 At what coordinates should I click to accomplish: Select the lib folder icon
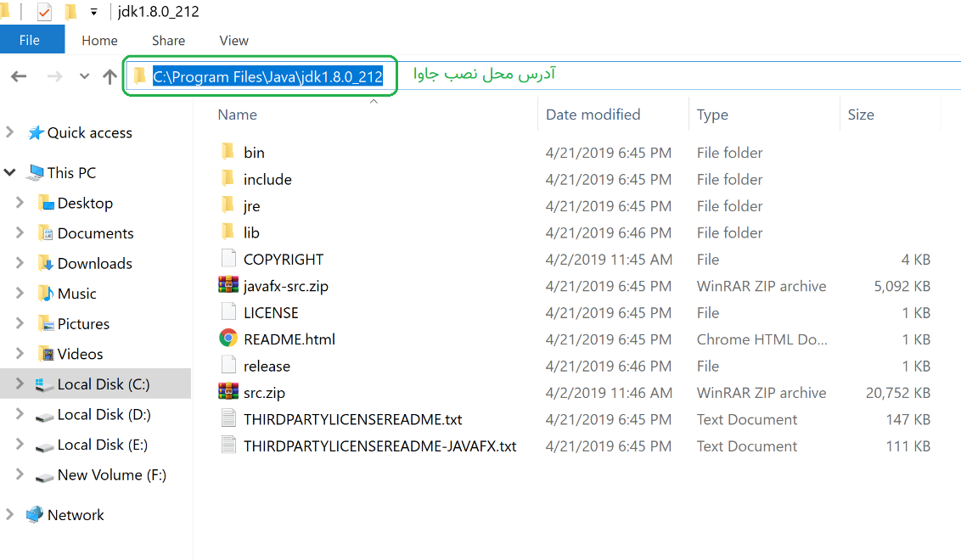click(x=228, y=232)
